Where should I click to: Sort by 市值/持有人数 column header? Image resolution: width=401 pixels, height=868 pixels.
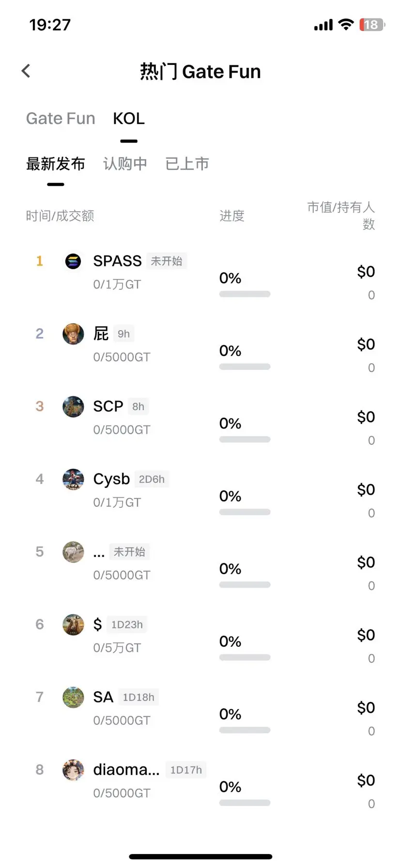click(341, 215)
